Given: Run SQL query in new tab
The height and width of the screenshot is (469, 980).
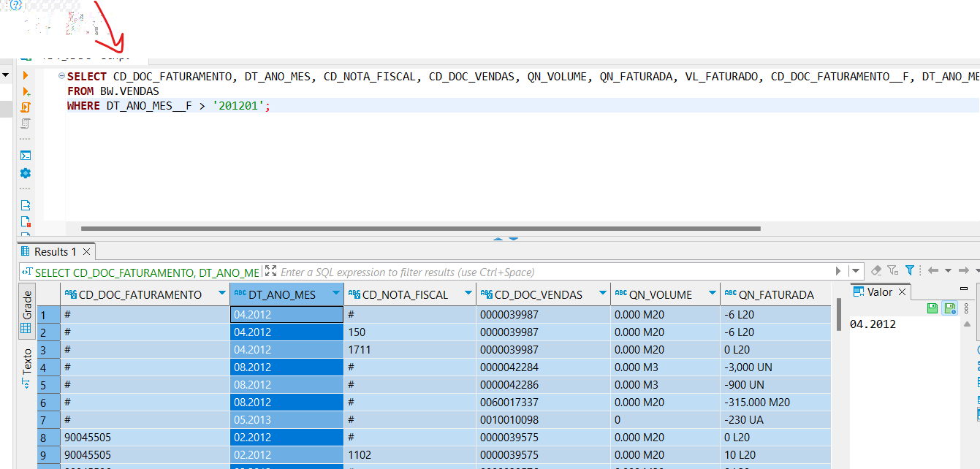Looking at the screenshot, I should [x=26, y=91].
